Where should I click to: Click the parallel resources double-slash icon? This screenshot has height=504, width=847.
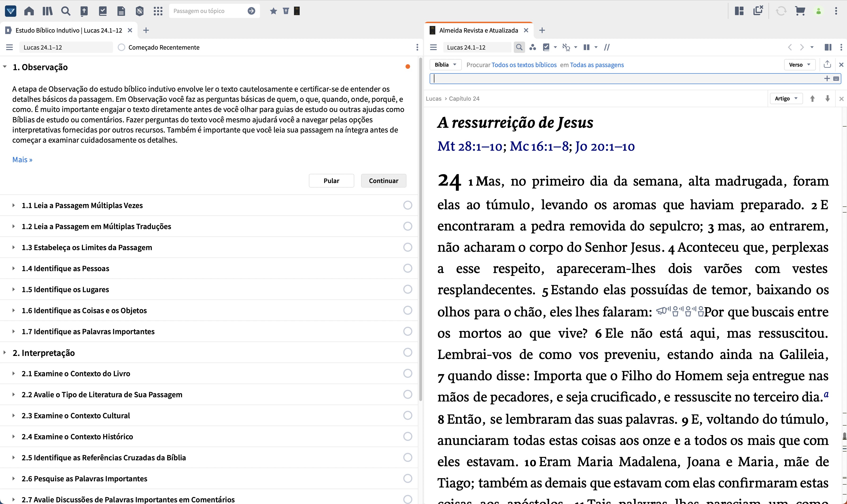607,47
